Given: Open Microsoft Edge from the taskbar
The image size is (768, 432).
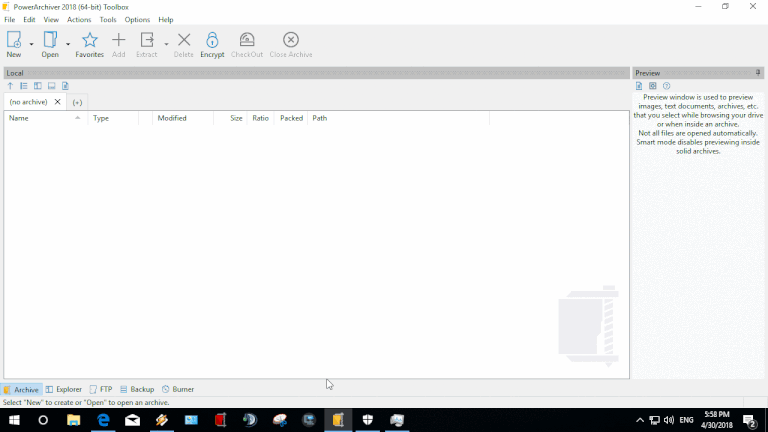Looking at the screenshot, I should [103, 420].
